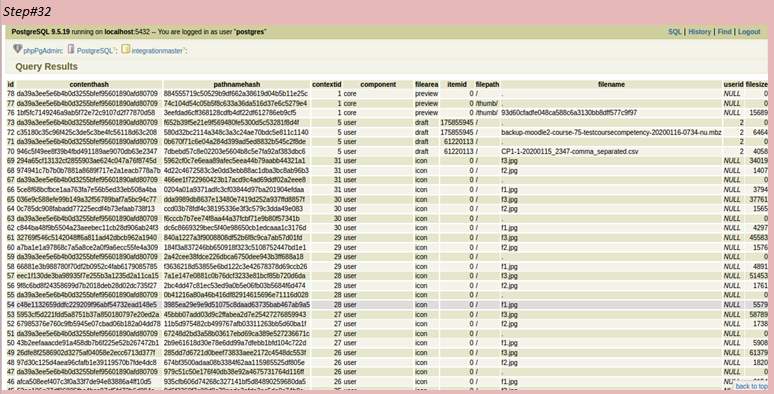The image size is (774, 394).
Task: Click the filearea column header
Action: pos(426,84)
